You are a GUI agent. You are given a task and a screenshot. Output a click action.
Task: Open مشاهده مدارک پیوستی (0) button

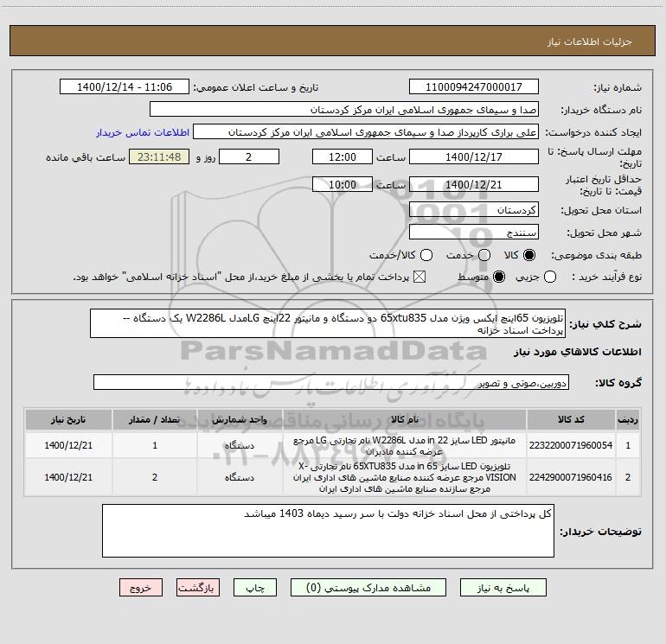click(368, 588)
